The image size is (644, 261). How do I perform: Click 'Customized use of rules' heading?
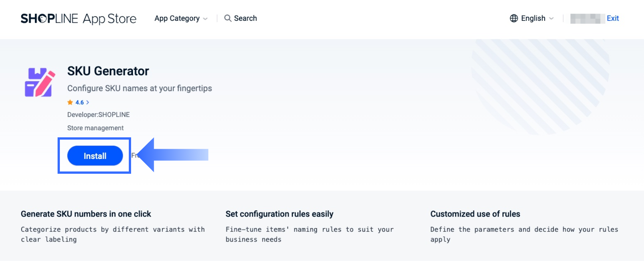point(475,214)
